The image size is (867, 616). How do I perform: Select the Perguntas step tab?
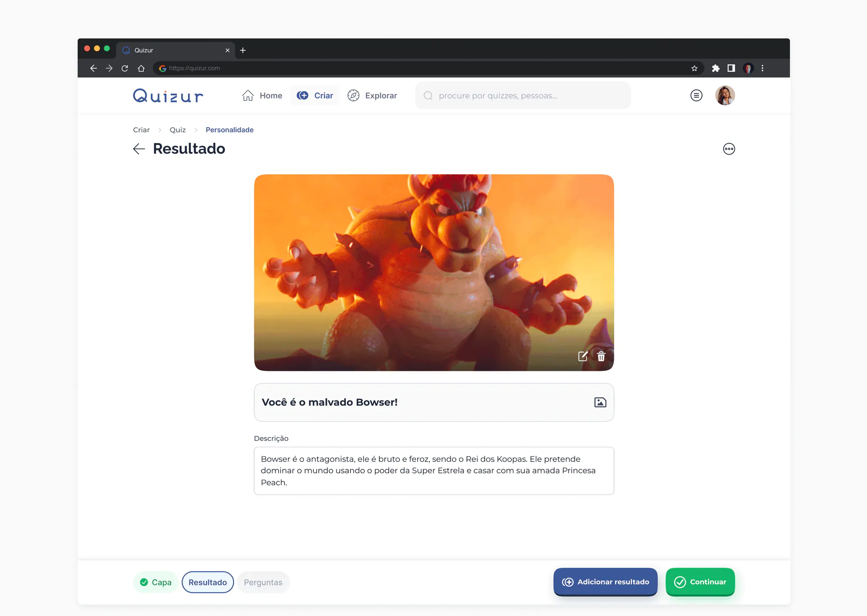tap(263, 582)
